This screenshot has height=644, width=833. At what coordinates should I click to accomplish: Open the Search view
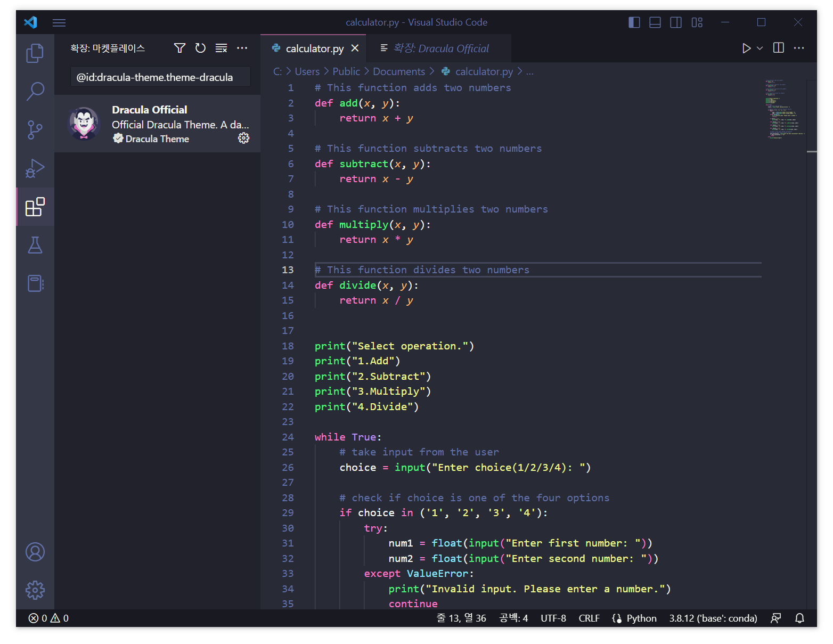pyautogui.click(x=35, y=91)
